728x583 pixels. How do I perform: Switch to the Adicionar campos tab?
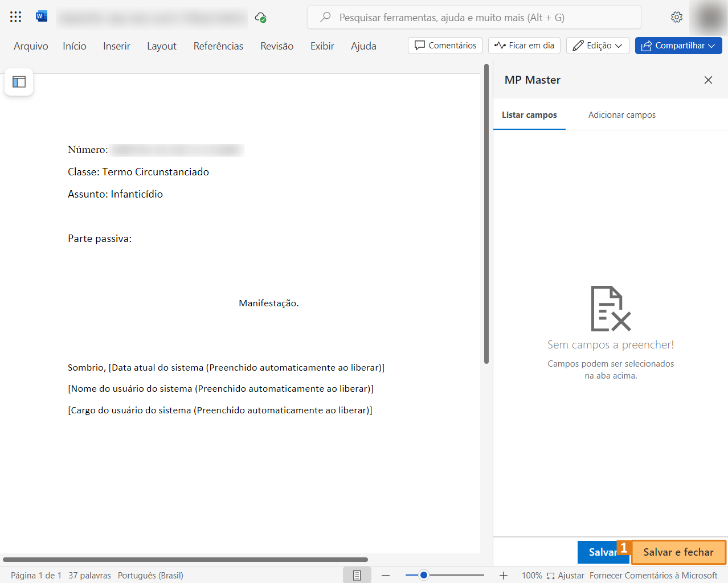(x=621, y=115)
